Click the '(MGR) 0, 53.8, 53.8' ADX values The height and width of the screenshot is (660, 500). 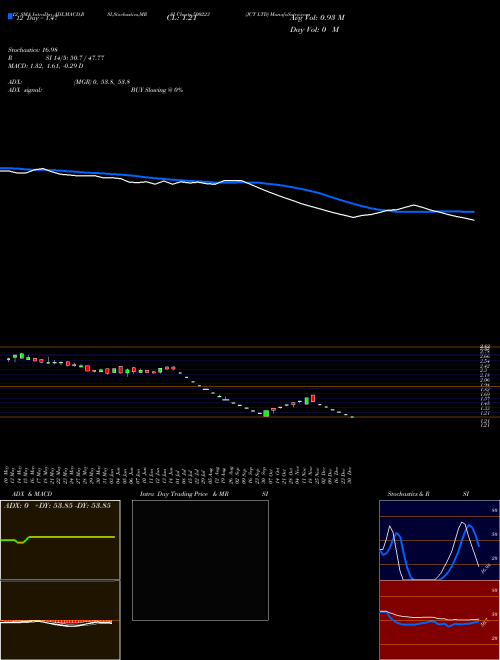pos(101,82)
